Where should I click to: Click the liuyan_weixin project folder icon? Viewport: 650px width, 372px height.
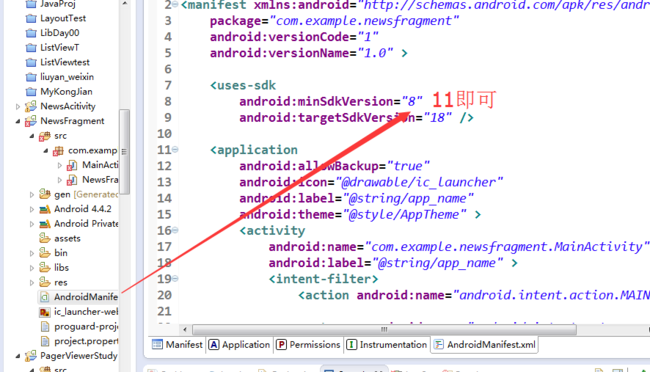click(31, 77)
